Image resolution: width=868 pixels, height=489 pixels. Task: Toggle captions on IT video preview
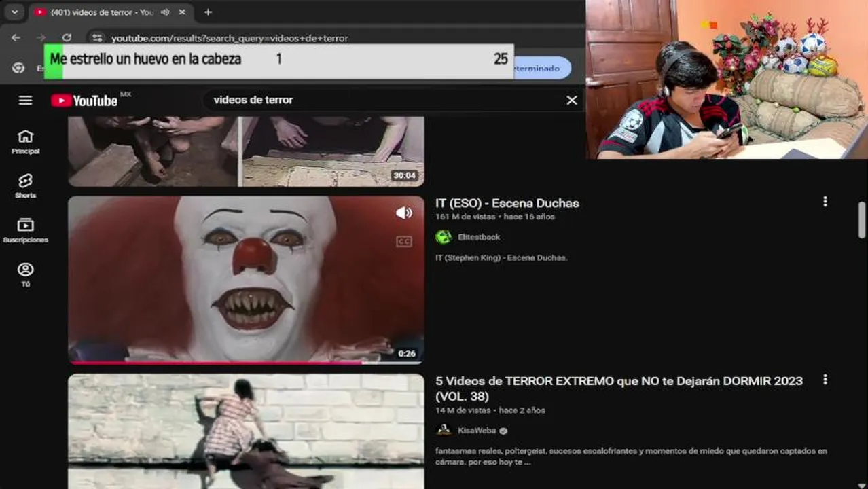point(404,241)
